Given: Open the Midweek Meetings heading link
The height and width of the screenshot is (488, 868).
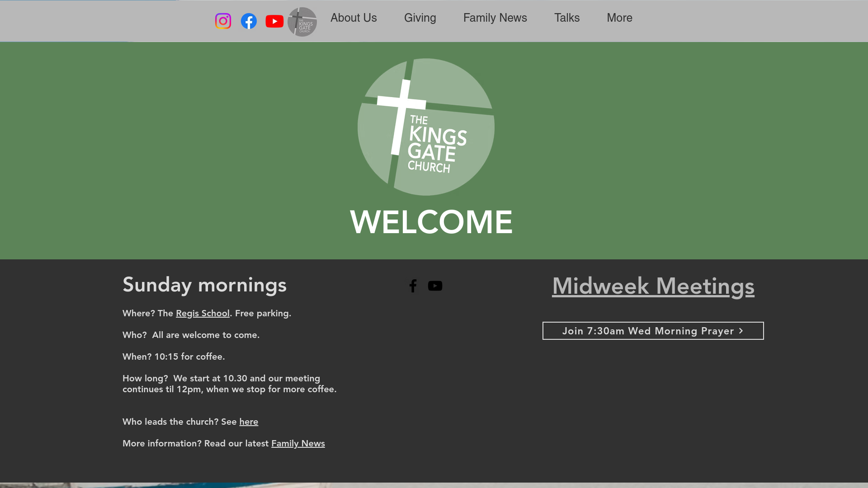Looking at the screenshot, I should point(653,286).
